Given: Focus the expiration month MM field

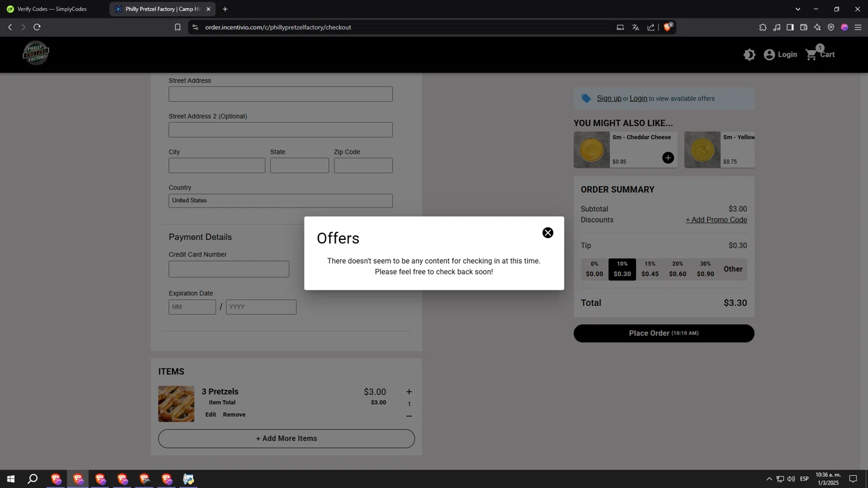Looking at the screenshot, I should (192, 307).
